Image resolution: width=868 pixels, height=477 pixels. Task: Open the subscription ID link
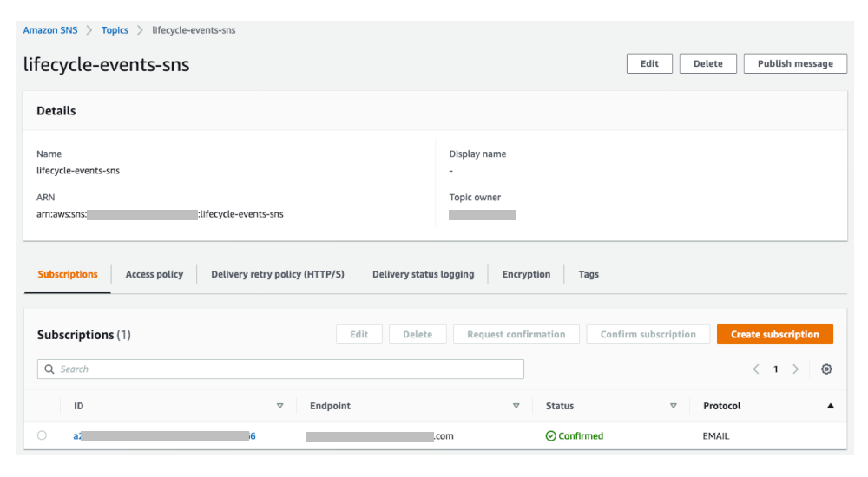click(x=164, y=436)
